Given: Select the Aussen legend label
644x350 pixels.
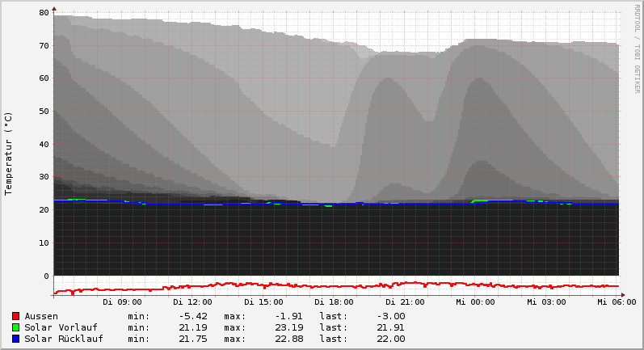Looking at the screenshot, I should coord(41,316).
